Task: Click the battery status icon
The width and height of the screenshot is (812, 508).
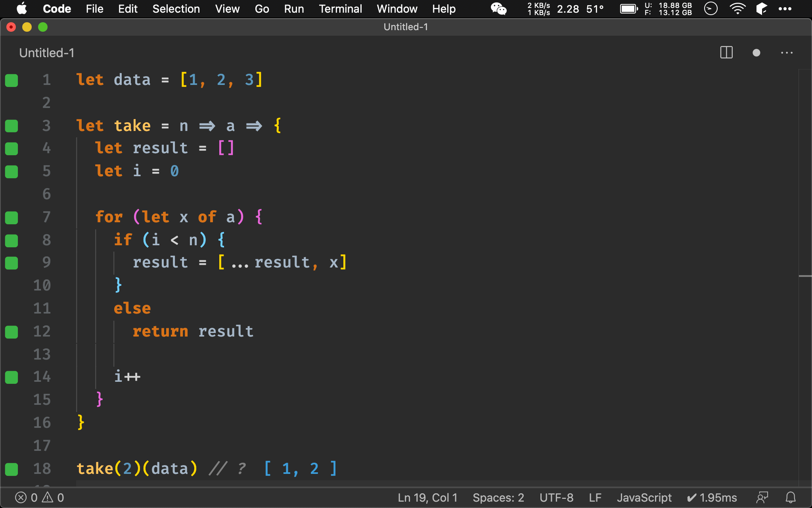Action: (x=629, y=9)
